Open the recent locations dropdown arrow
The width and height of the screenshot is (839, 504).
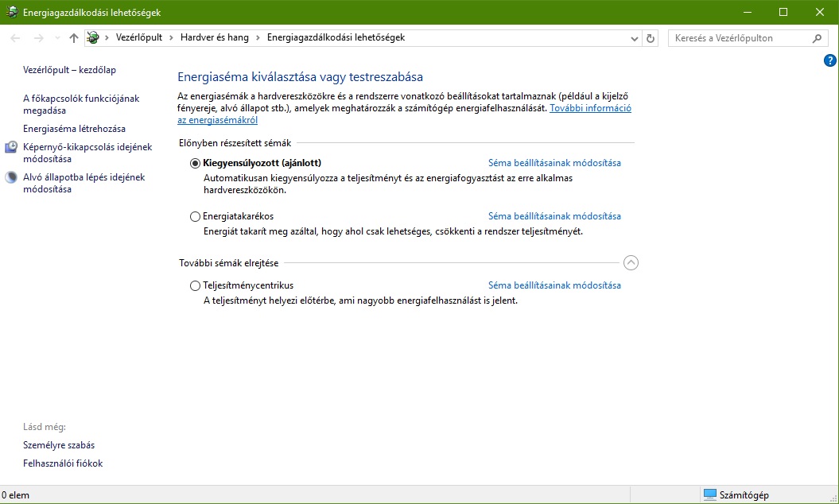point(57,38)
